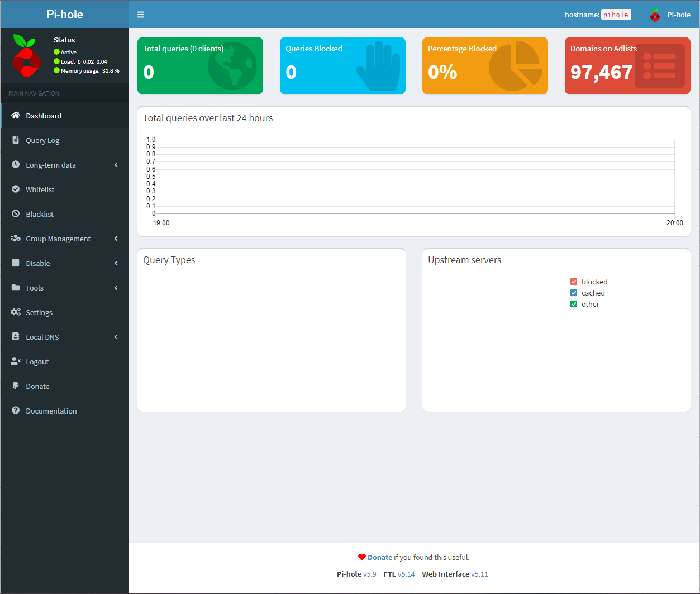Click the Blacklist ban icon
The image size is (700, 594).
pyautogui.click(x=16, y=214)
